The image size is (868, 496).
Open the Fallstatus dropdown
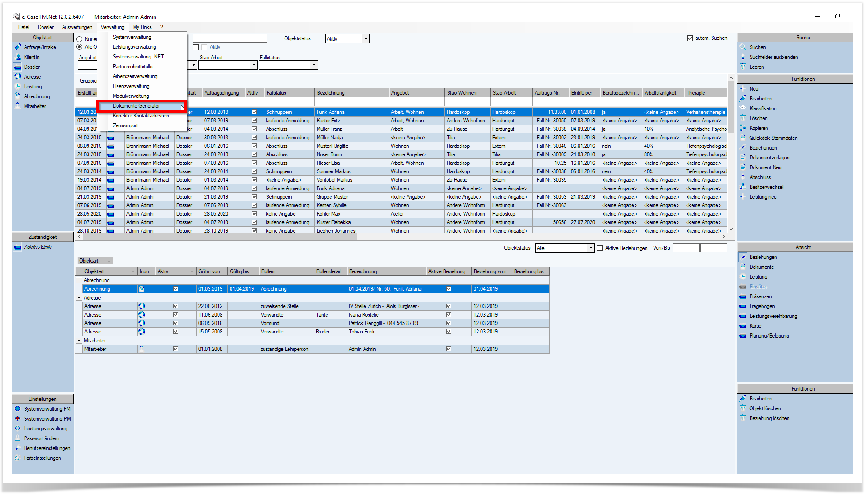click(x=314, y=65)
